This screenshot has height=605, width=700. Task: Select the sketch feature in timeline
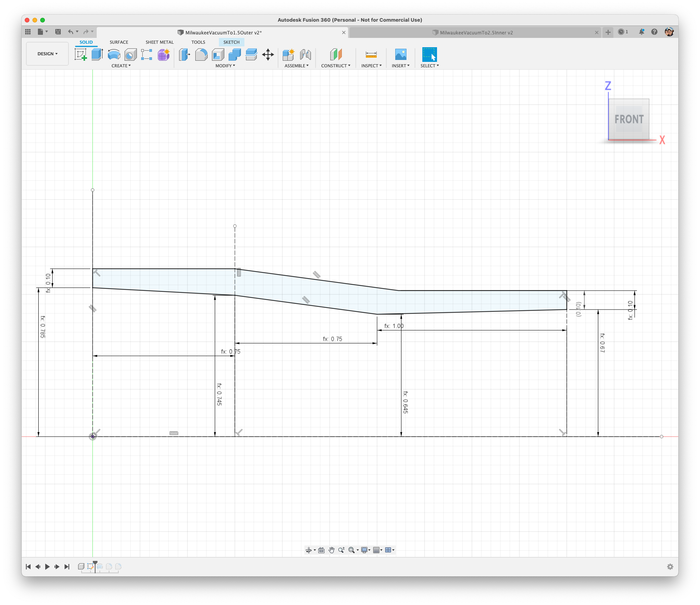(x=90, y=566)
